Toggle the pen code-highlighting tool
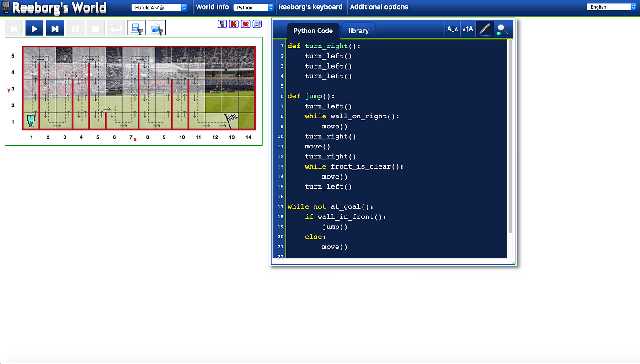Screen dimensions: 640x364 click(484, 29)
